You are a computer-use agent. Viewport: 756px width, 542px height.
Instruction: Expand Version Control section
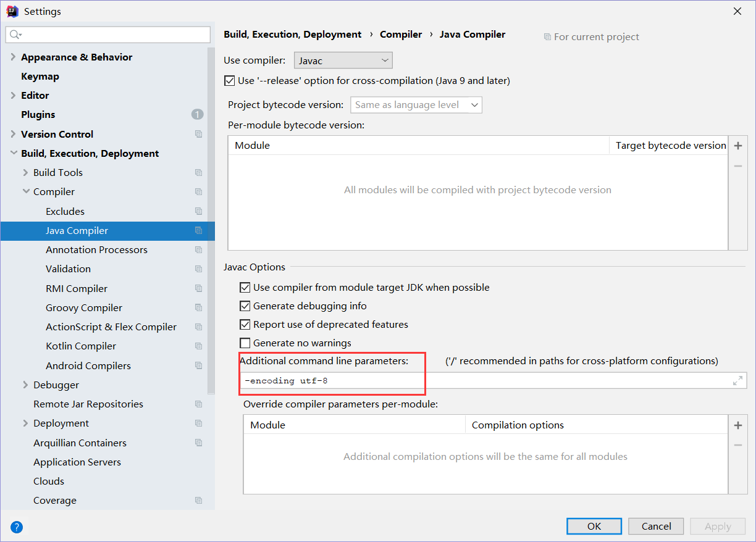[x=13, y=134]
